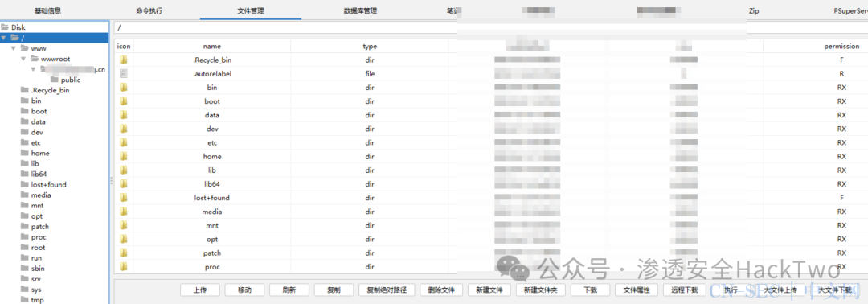868x304 pixels.
Task: Click the folder icon in the lib64 table row
Action: coord(124,184)
